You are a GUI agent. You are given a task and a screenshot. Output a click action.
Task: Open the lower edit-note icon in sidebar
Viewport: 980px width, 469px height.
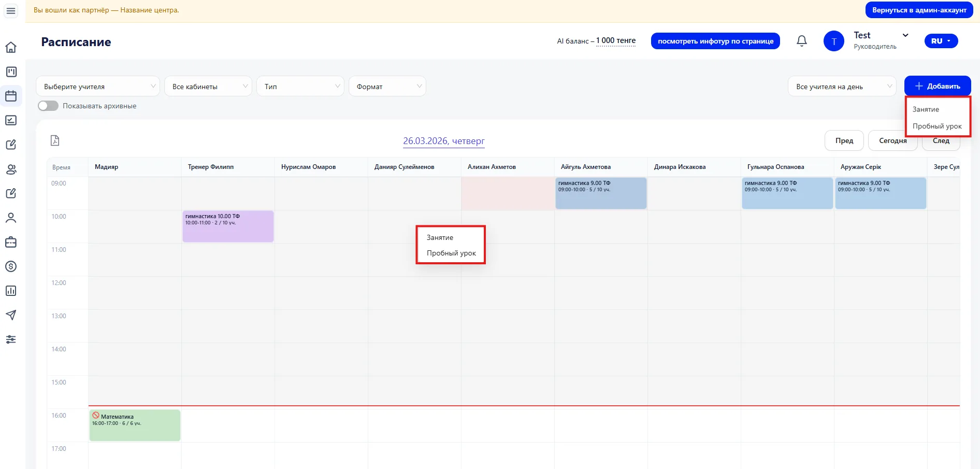(11, 193)
